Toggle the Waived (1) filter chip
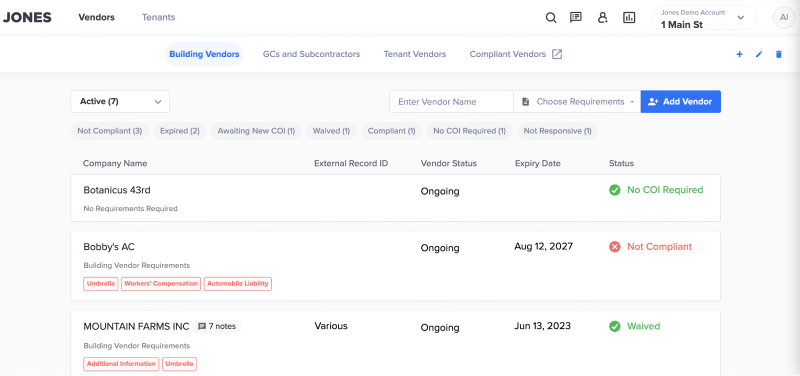 (331, 131)
